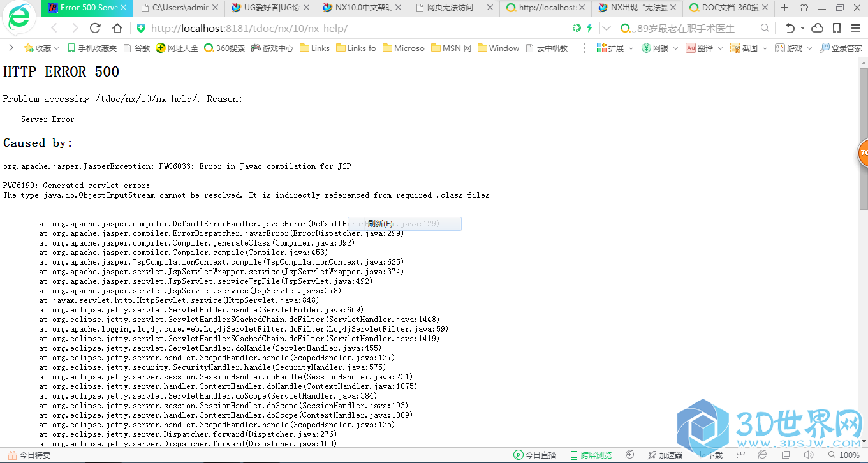Open a new tab with plus button
Screen dimensions: 868x463
tap(784, 8)
